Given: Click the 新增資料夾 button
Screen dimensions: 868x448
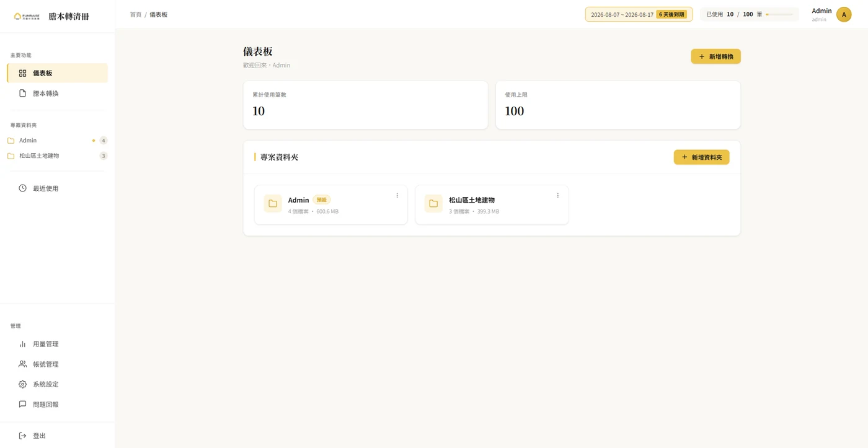Looking at the screenshot, I should pyautogui.click(x=701, y=157).
